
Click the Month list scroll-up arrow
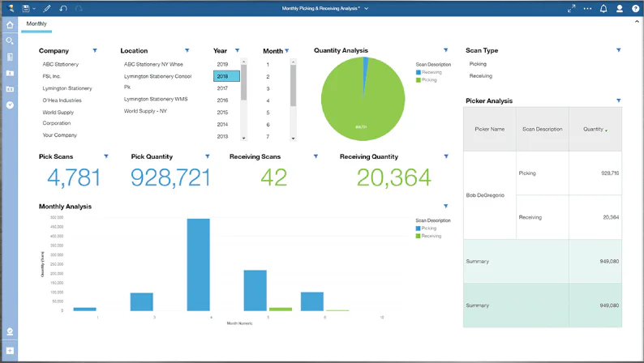[294, 62]
